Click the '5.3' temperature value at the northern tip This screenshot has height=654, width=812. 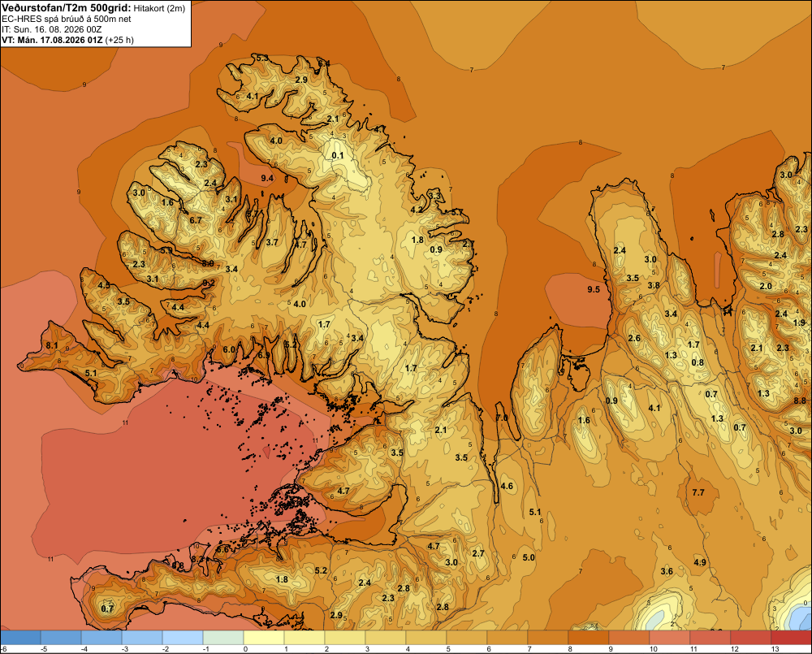click(x=262, y=58)
